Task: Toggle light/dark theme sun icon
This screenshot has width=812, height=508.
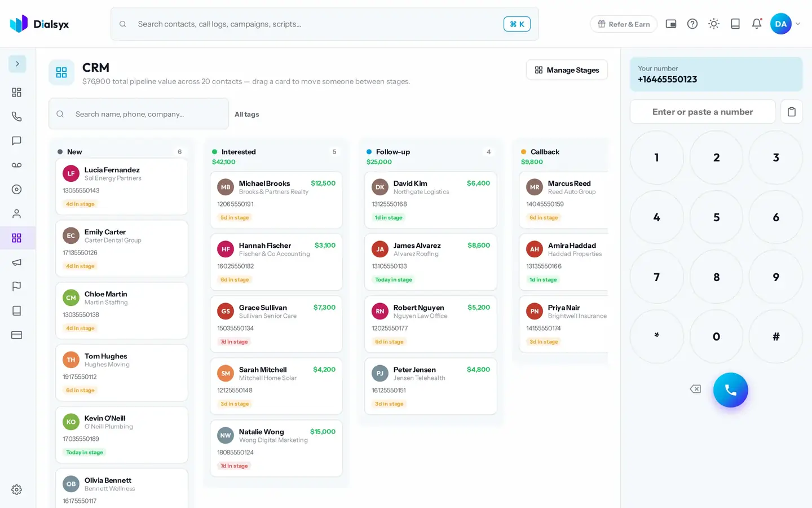Action: (x=714, y=24)
